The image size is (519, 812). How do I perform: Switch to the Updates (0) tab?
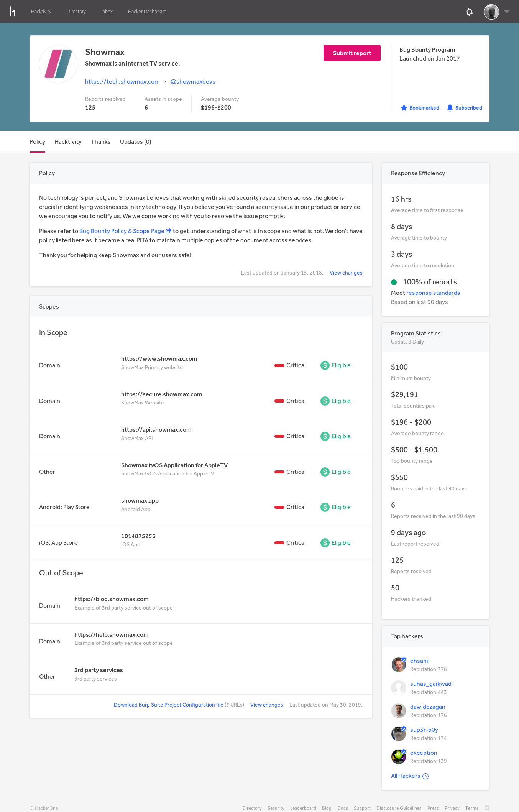click(x=136, y=142)
